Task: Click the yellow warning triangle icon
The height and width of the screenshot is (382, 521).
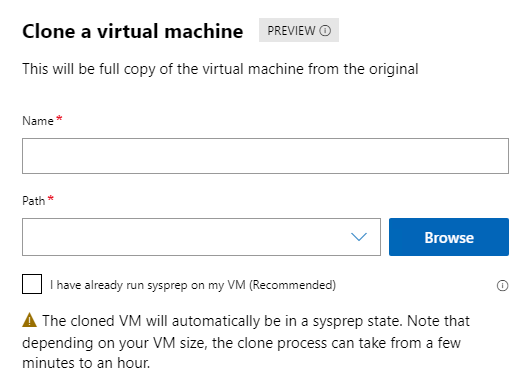Action: [x=29, y=320]
